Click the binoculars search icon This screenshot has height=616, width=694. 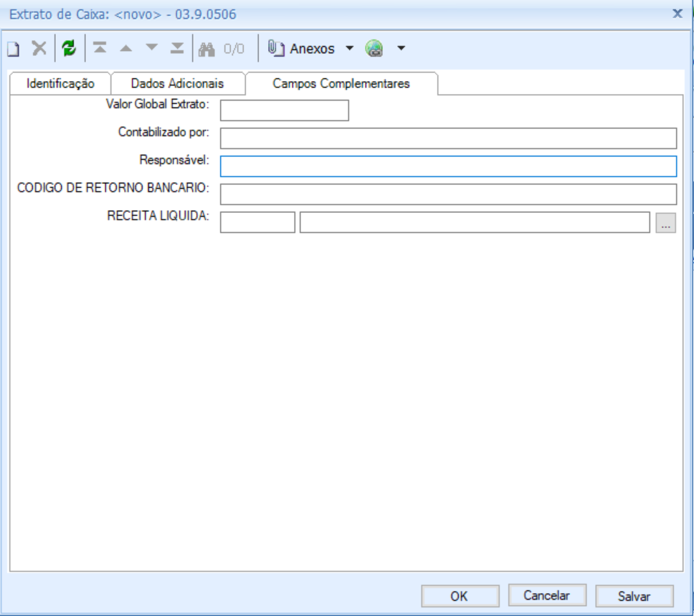click(206, 49)
